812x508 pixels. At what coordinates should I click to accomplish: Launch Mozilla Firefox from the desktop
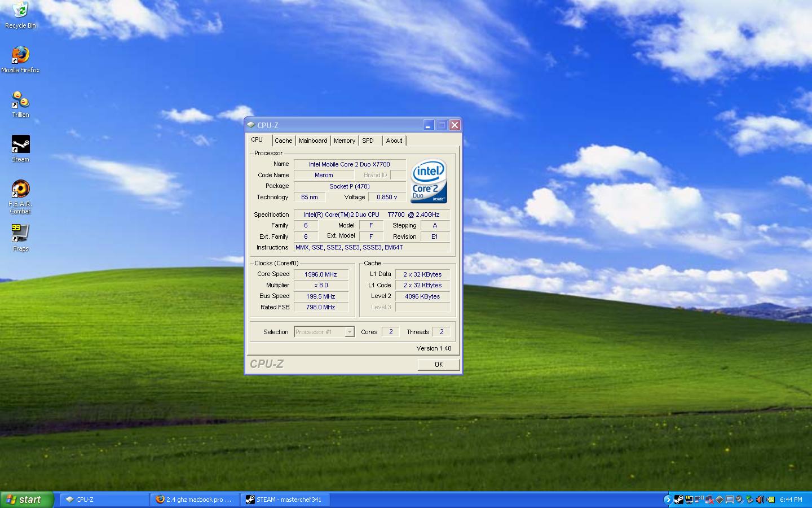(x=20, y=59)
